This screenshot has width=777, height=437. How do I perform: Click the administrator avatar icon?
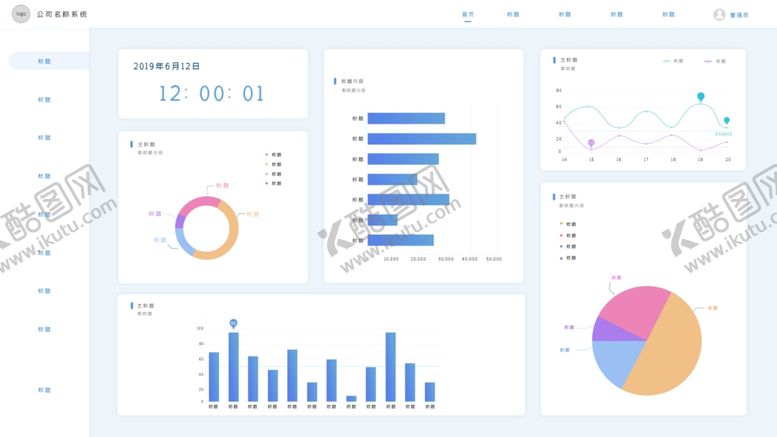(719, 14)
